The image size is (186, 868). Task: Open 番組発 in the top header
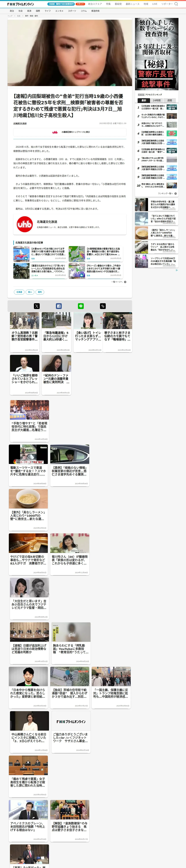click(x=118, y=4)
